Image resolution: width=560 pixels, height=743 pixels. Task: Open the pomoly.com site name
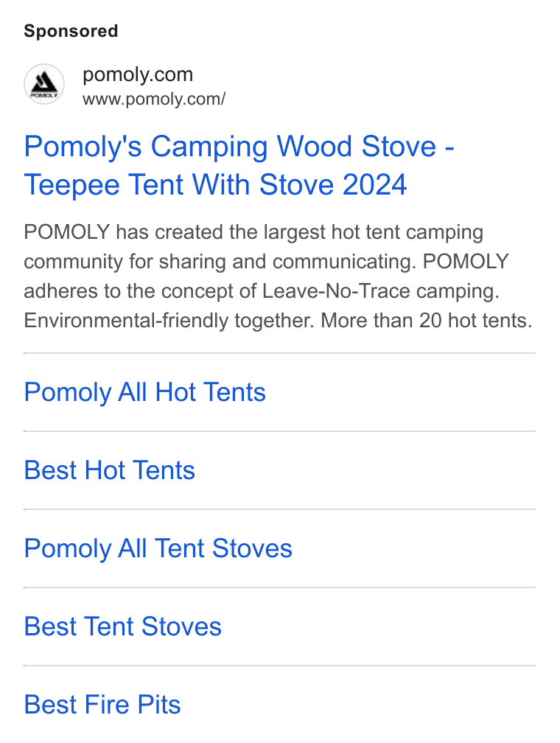(x=138, y=74)
